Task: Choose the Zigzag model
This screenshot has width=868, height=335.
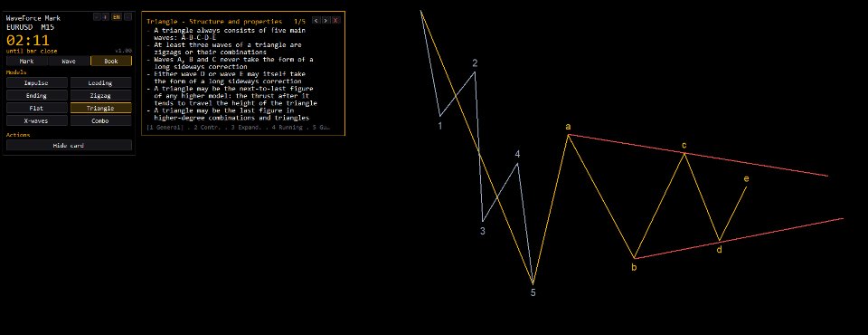Action: tap(100, 95)
